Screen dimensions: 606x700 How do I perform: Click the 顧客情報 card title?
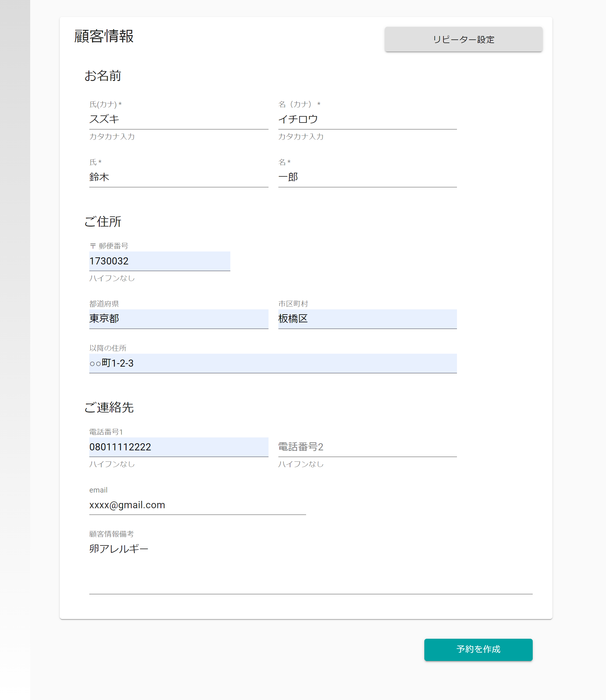click(104, 36)
